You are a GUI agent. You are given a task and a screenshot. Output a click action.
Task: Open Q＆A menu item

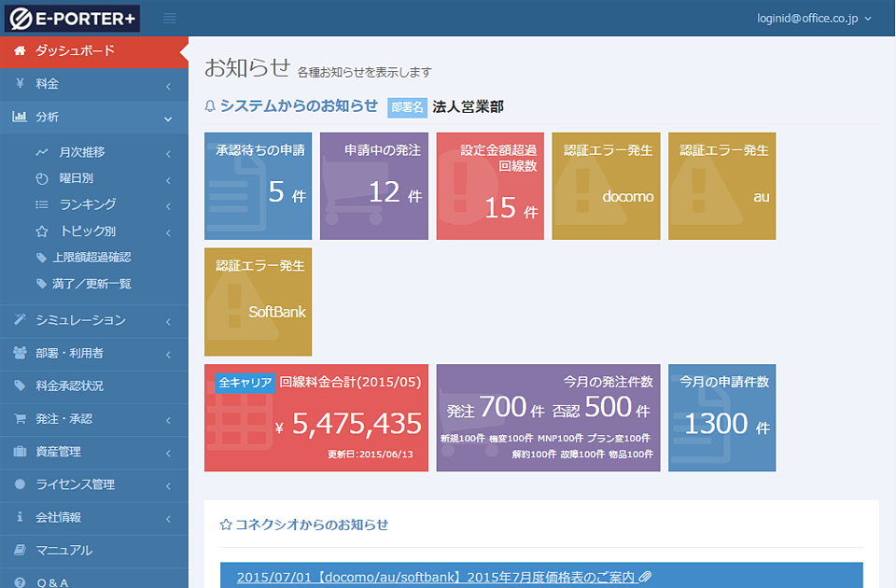(94, 579)
